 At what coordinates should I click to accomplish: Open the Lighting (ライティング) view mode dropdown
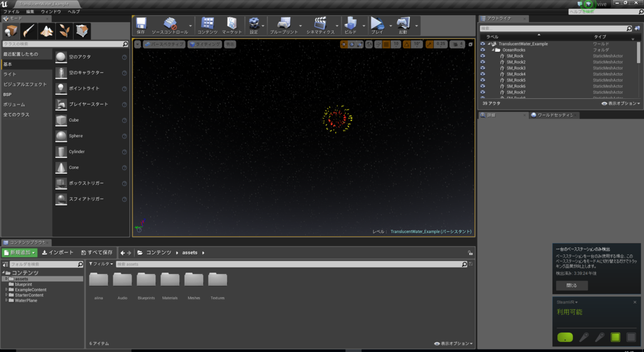click(x=204, y=44)
